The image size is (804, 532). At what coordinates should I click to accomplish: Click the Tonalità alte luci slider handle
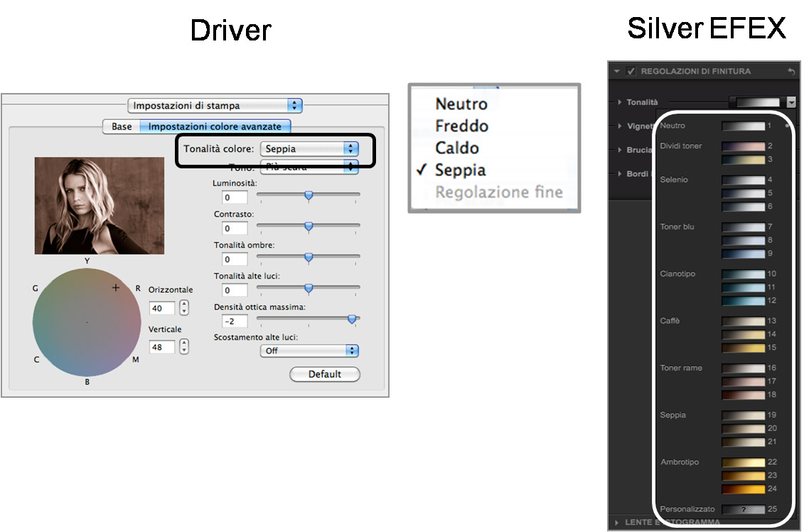(x=309, y=288)
